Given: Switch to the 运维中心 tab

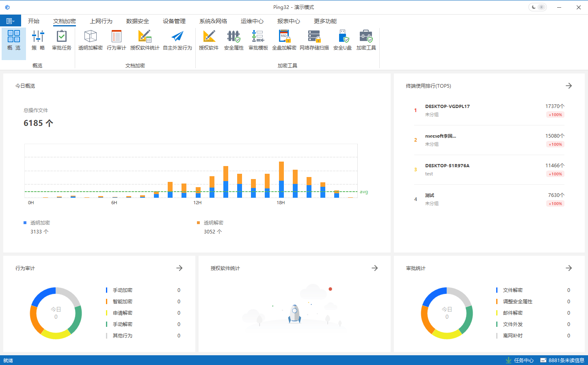Looking at the screenshot, I should [252, 21].
